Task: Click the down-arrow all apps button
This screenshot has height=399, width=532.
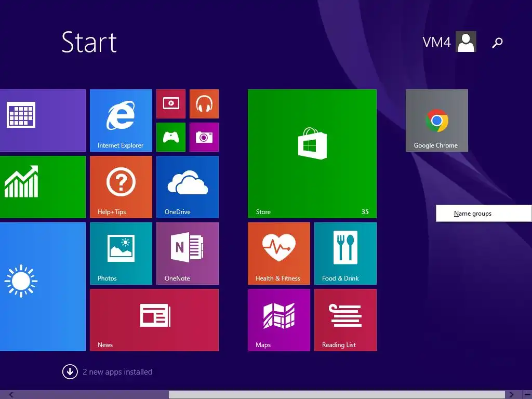Action: click(70, 372)
